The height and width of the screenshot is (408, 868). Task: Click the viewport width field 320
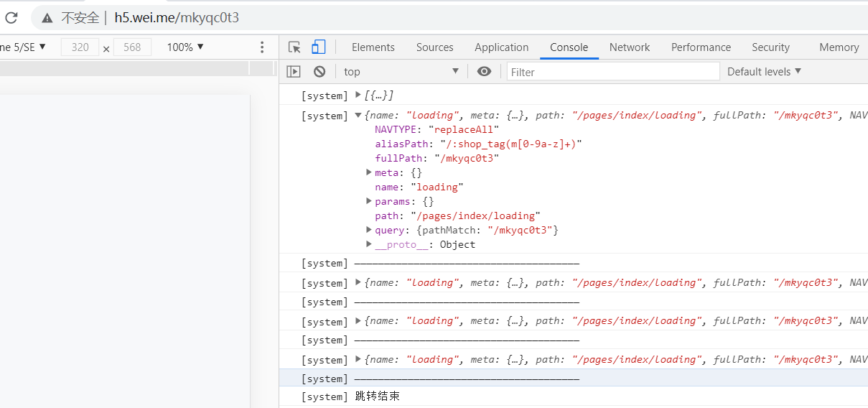point(80,47)
